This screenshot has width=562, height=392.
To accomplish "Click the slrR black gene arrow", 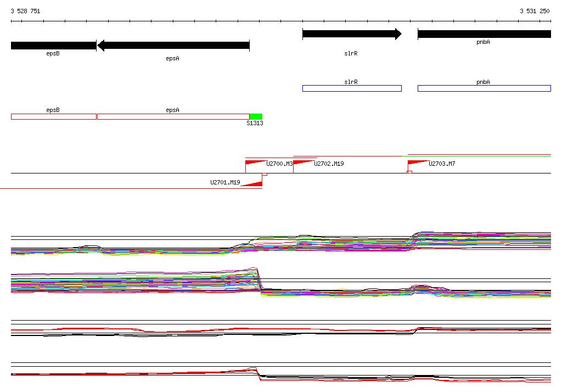I will pos(352,34).
